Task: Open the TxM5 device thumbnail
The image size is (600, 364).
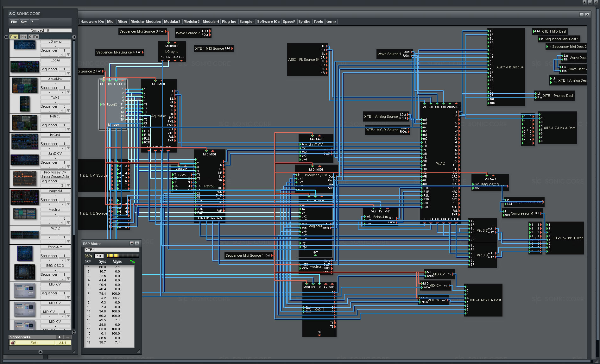Action: click(x=25, y=104)
